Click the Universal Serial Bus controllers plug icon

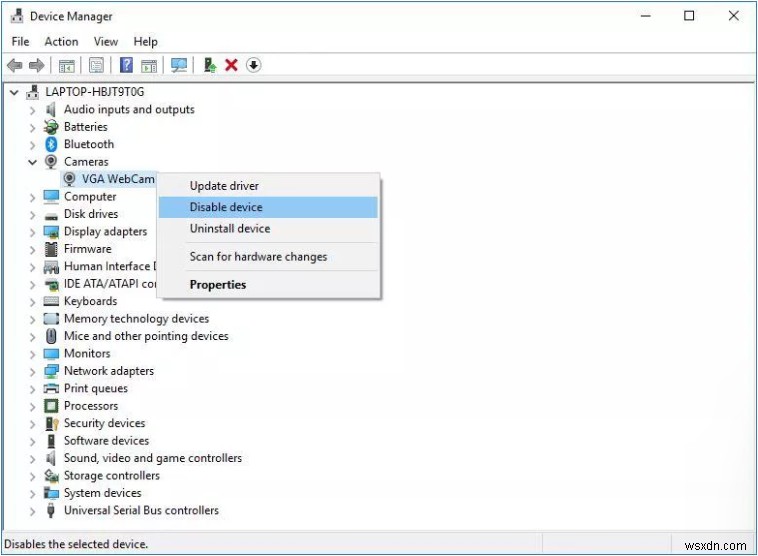tap(51, 510)
